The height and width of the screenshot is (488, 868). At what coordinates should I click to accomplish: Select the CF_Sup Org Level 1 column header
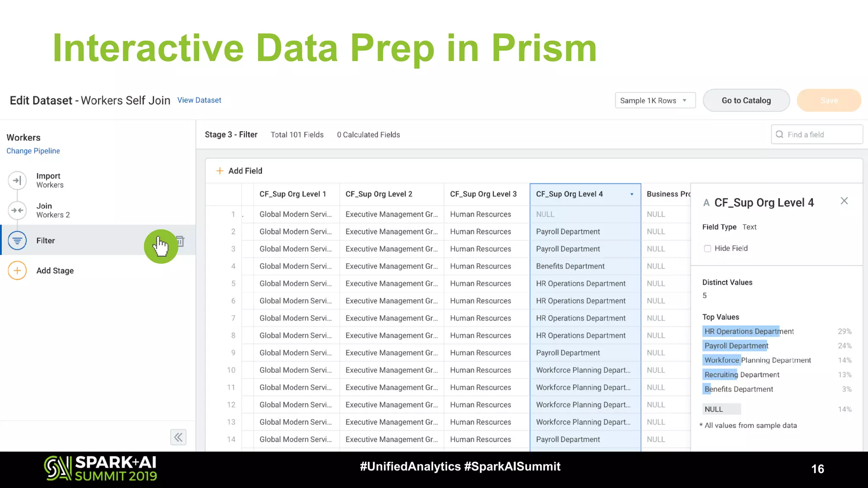tap(297, 194)
